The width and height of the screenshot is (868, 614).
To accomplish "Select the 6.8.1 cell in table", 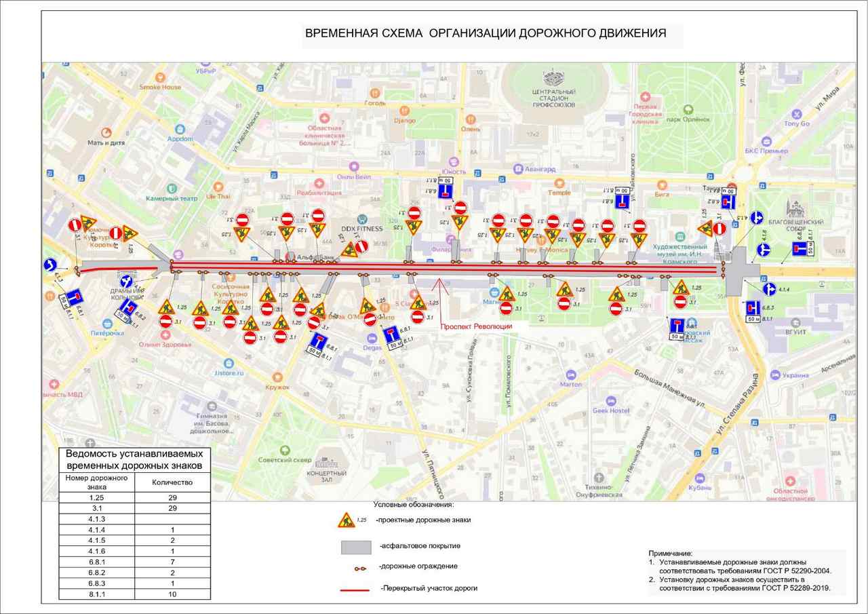I will coord(97,562).
